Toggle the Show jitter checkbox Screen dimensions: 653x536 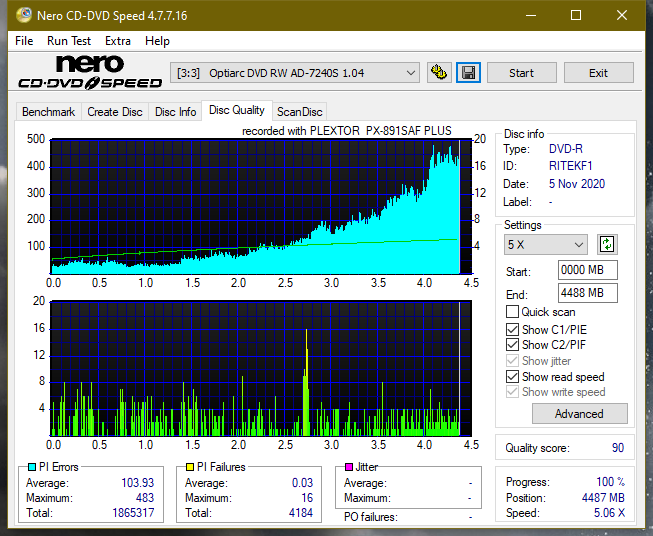(x=512, y=361)
